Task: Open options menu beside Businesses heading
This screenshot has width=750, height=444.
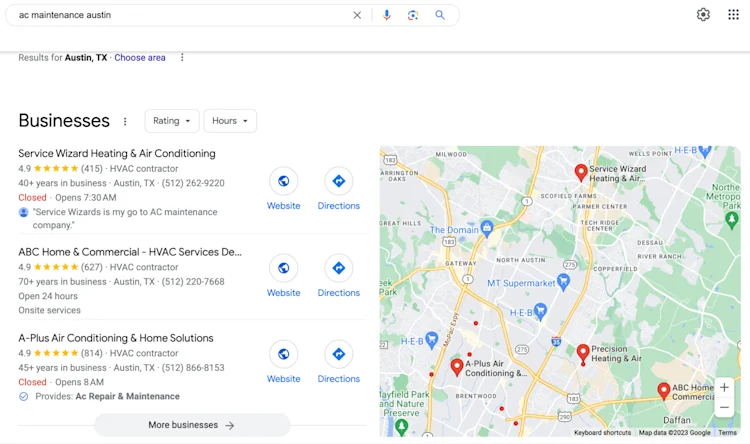Action: 125,122
